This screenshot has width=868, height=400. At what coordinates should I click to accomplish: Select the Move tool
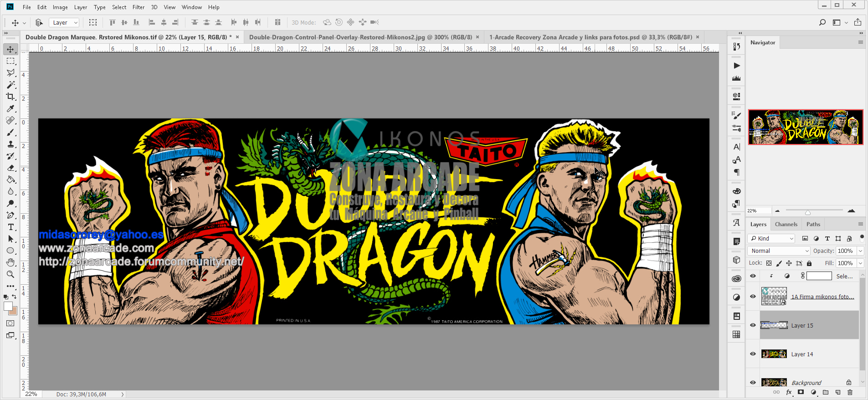10,49
